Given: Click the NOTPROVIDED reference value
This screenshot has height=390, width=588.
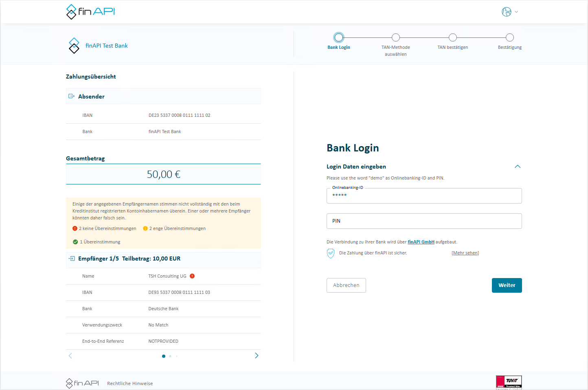Looking at the screenshot, I should point(163,341).
